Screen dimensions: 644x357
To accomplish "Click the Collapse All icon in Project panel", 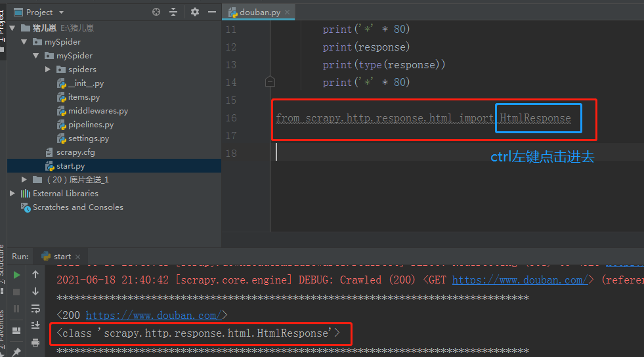I will [173, 12].
